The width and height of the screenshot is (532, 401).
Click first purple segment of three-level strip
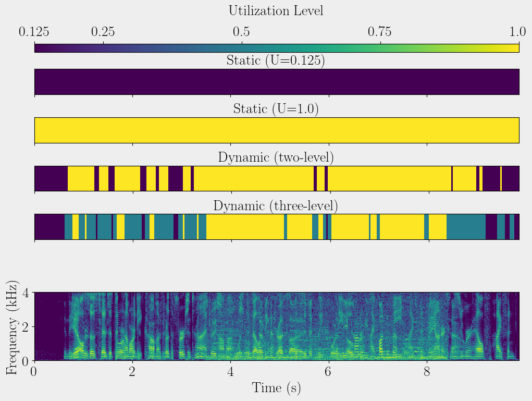coord(49,227)
